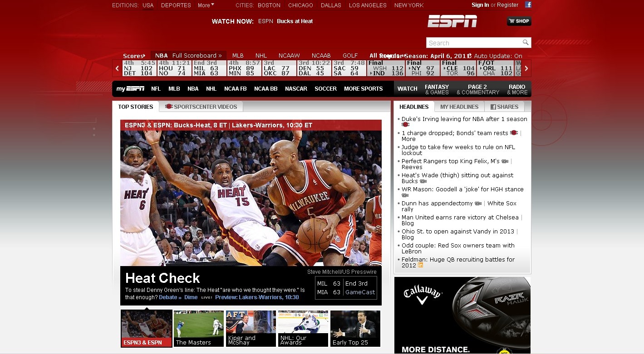Open the Facebook icon beside Register
The height and width of the screenshot is (354, 644).
528,5
